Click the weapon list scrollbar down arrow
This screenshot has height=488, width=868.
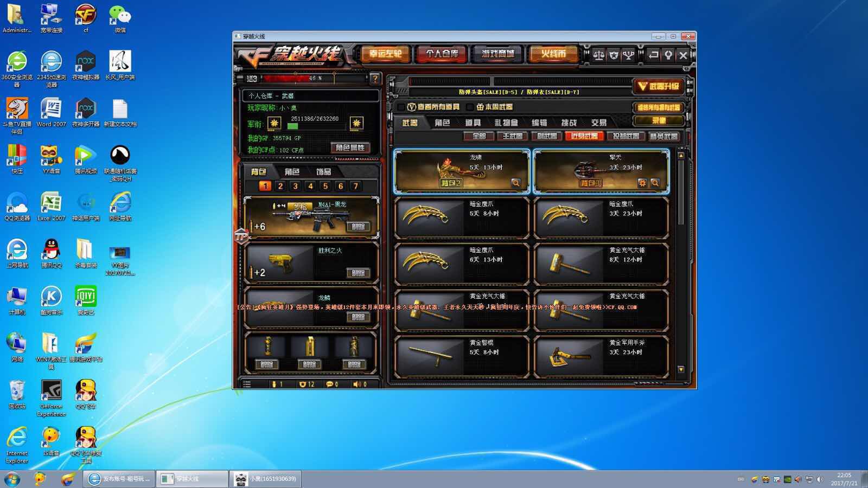click(681, 369)
